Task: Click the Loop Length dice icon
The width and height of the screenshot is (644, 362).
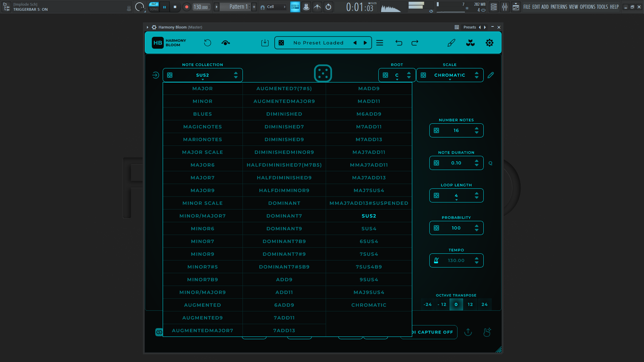Action: tap(436, 195)
